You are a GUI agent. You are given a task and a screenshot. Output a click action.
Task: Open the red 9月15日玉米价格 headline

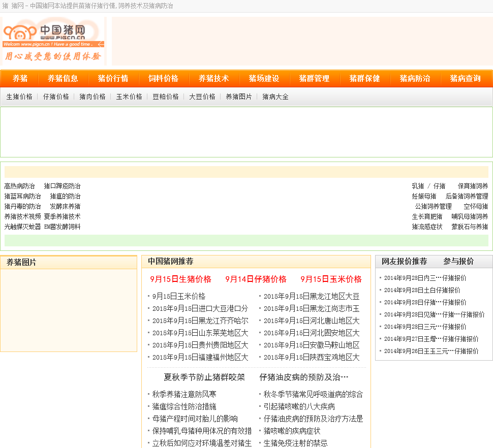pyautogui.click(x=331, y=279)
